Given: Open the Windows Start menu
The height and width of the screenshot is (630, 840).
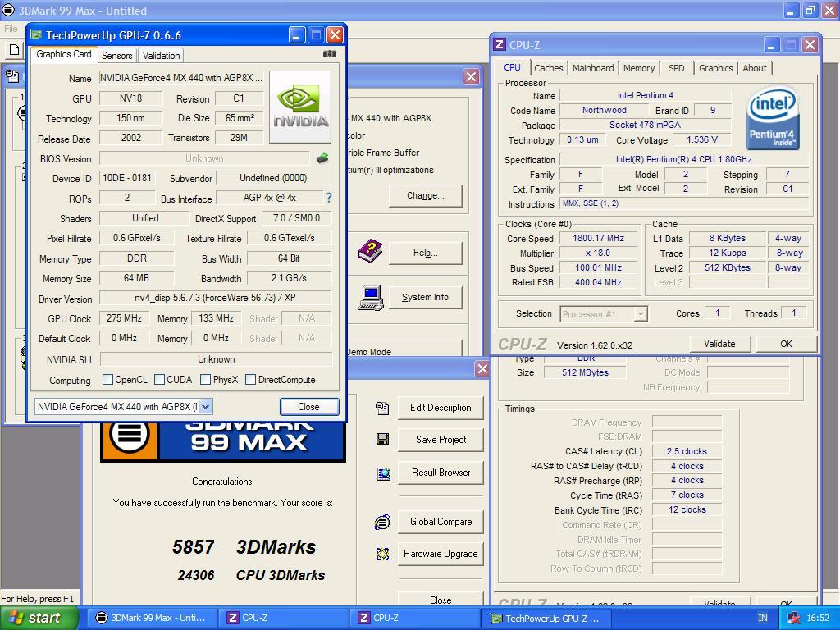Looking at the screenshot, I should point(39,619).
